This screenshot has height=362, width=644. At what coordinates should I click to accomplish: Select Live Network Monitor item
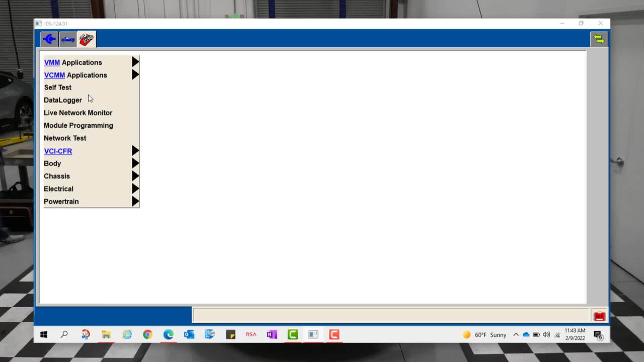point(78,113)
